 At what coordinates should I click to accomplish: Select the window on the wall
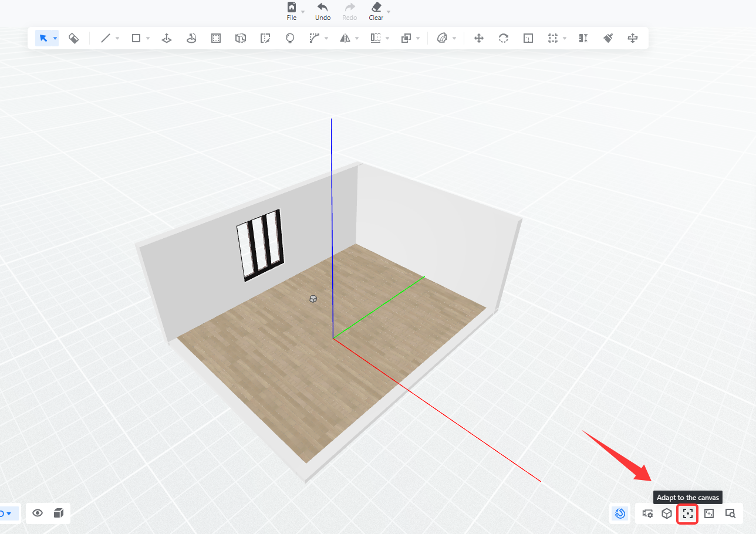click(261, 245)
